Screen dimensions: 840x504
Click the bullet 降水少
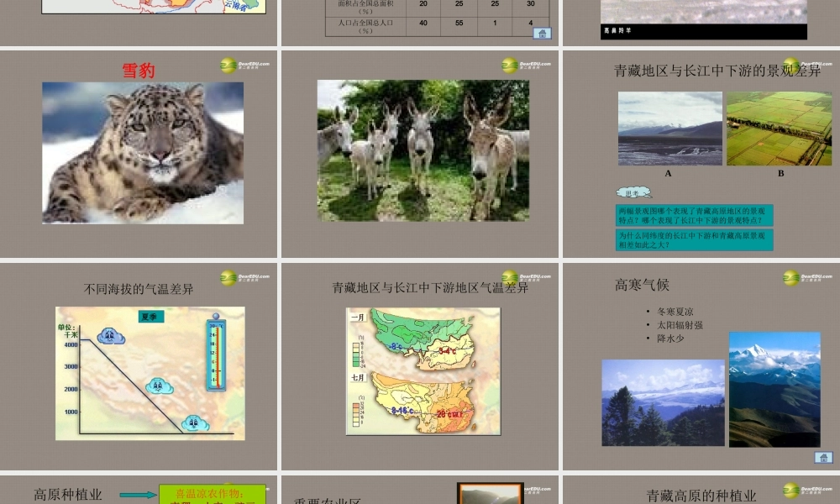pos(670,339)
